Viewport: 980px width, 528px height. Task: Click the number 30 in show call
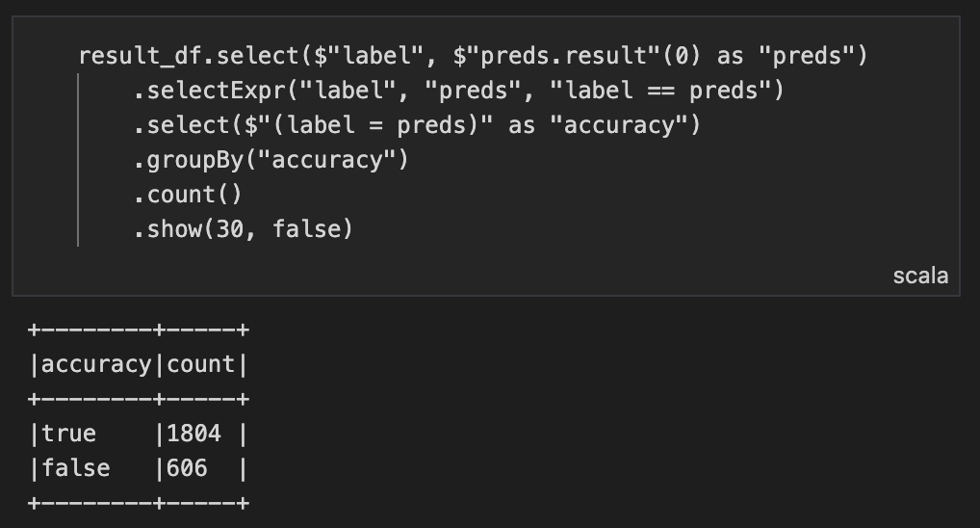point(229,229)
